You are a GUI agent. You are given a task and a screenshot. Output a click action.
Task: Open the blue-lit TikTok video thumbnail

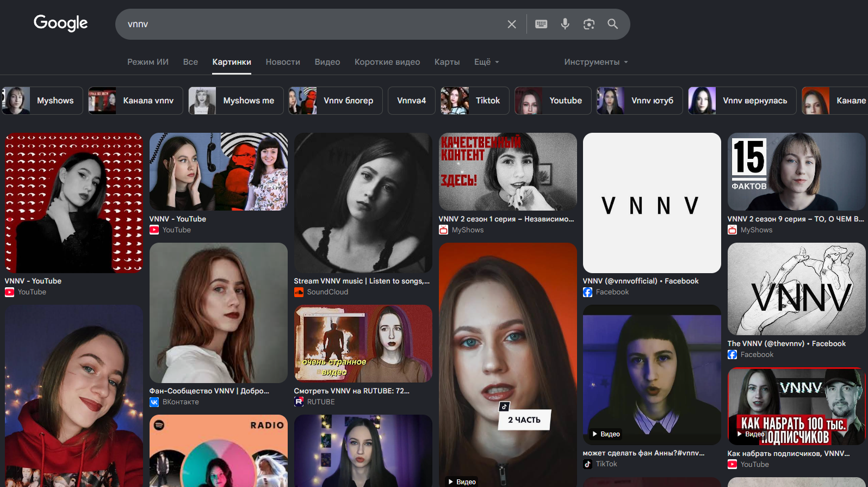(652, 375)
